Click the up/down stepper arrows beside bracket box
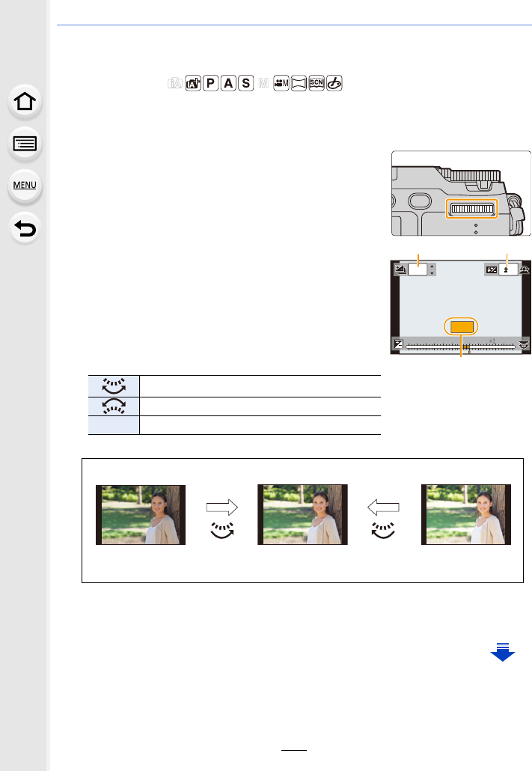This screenshot has height=771, width=532. pos(432,269)
